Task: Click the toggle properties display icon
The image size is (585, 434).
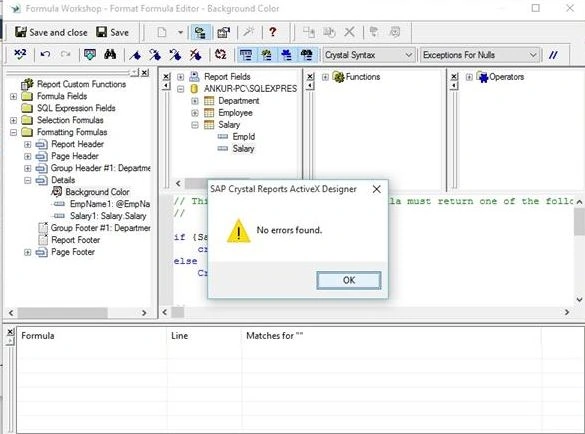Action: pyautogui.click(x=223, y=32)
